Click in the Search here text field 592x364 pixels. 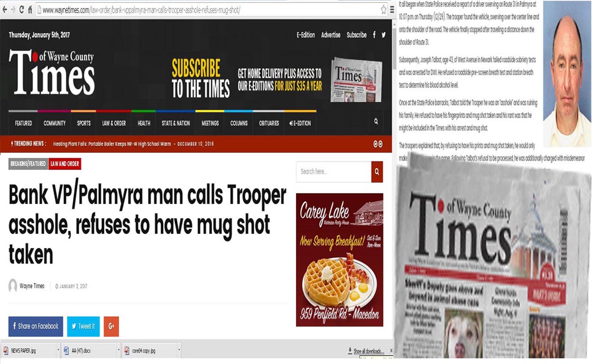pyautogui.click(x=333, y=172)
